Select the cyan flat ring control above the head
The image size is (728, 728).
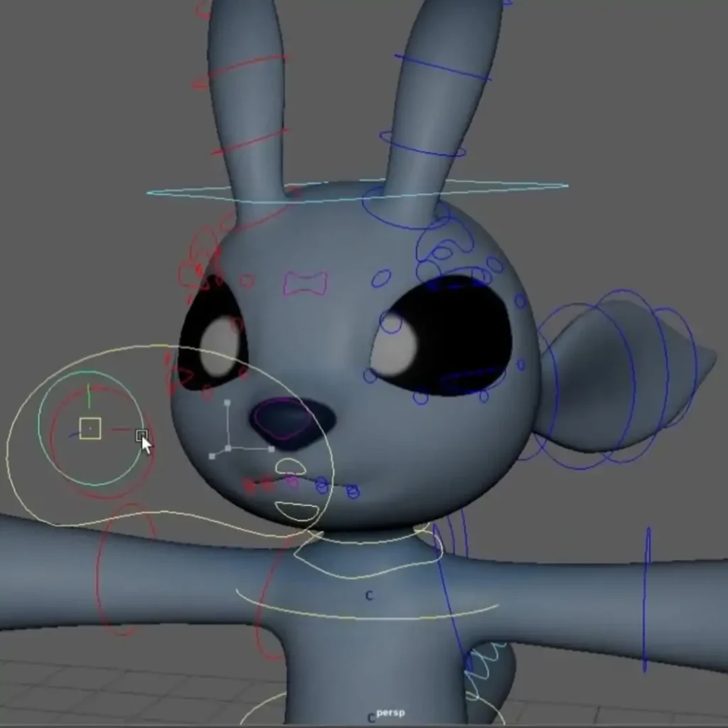(x=358, y=191)
